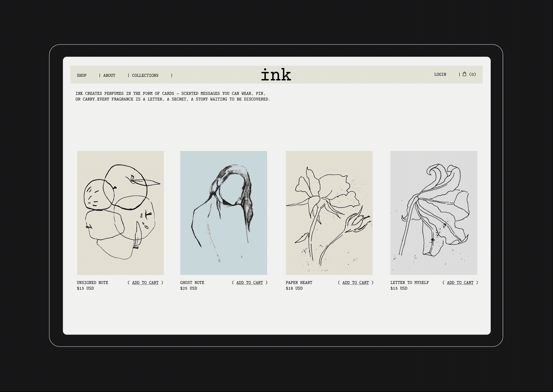
Task: Open the Paper Heart rose illustration card
Action: 329,213
